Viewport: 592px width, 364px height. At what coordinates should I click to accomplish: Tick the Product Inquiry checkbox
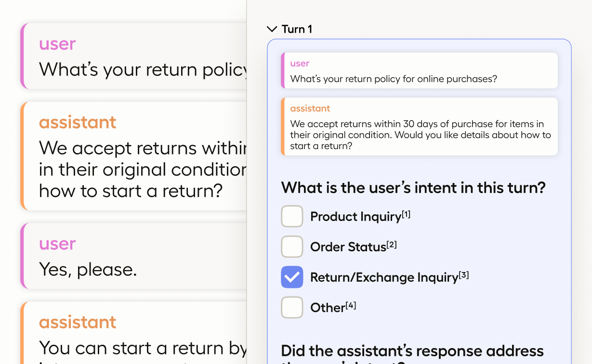pyautogui.click(x=292, y=217)
